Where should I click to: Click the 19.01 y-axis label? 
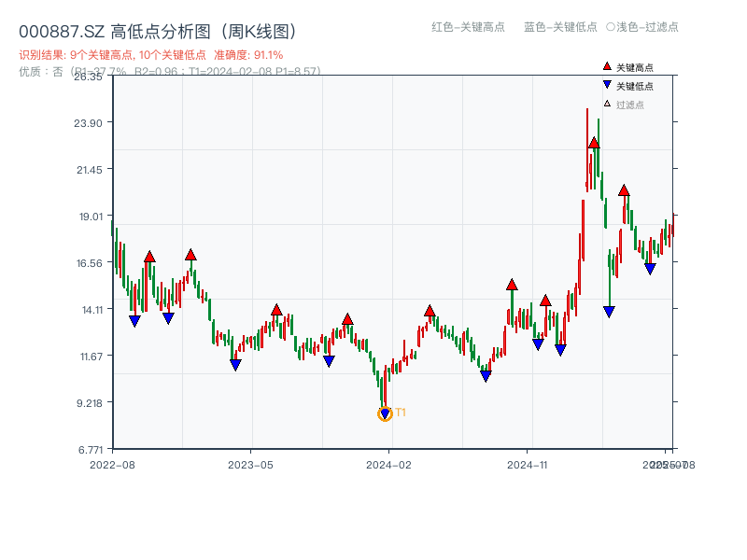tap(91, 217)
